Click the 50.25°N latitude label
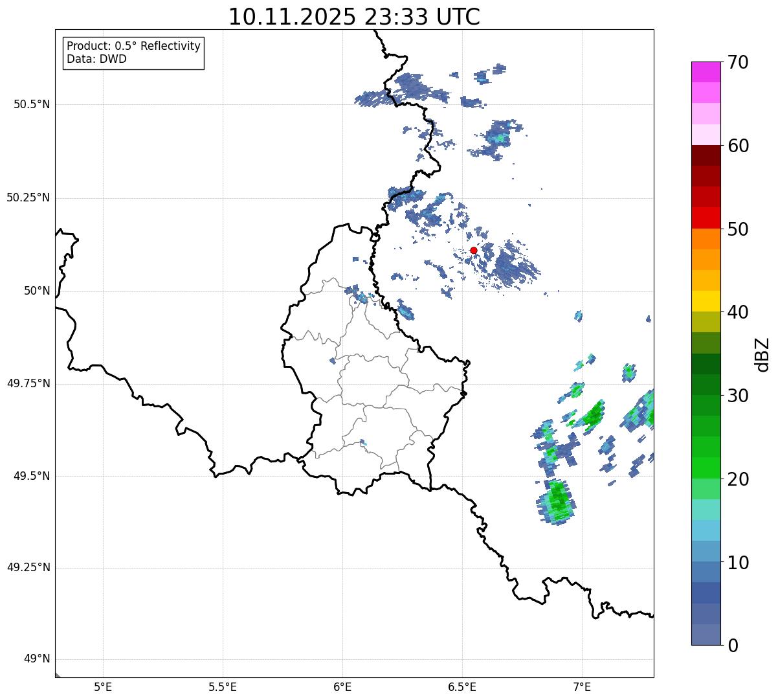 coord(28,198)
